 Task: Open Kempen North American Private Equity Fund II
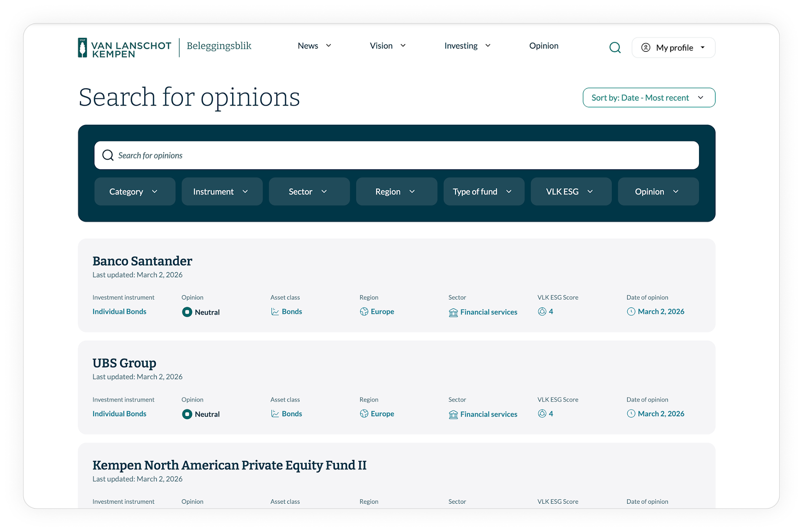[229, 465]
